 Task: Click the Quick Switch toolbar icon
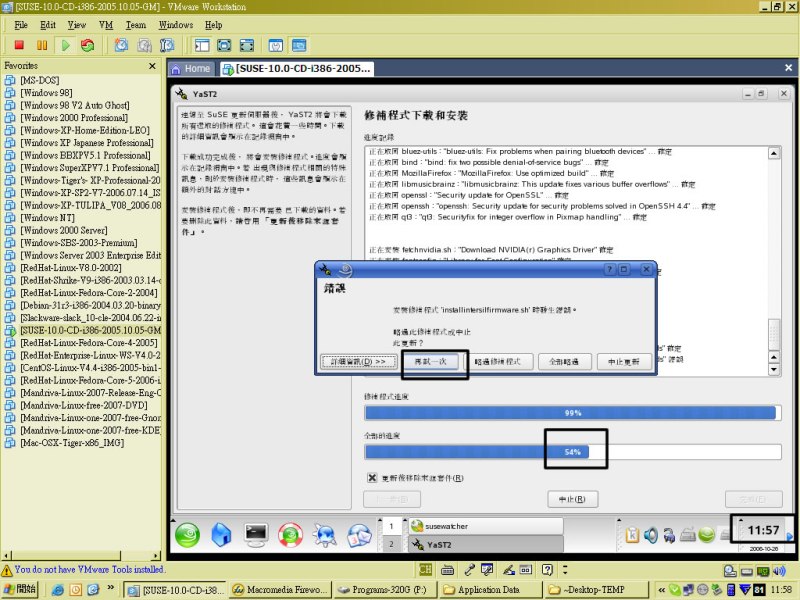point(247,45)
